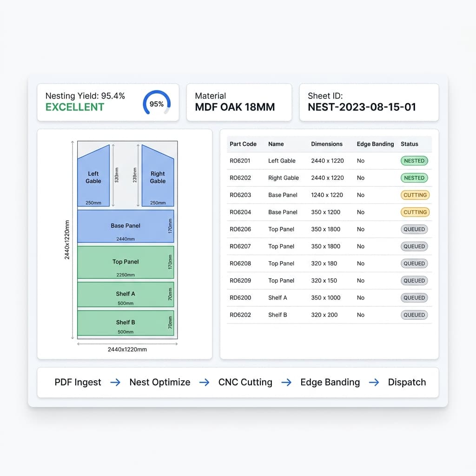Sort table by Status column header
Viewport: 476px width, 476px height.
tap(409, 144)
